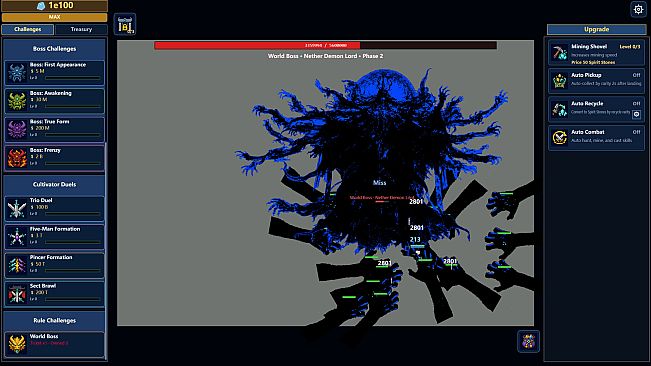Viewport: 651px width, 366px height.
Task: Click the 'Increases mining speed' description
Action: tap(594, 55)
